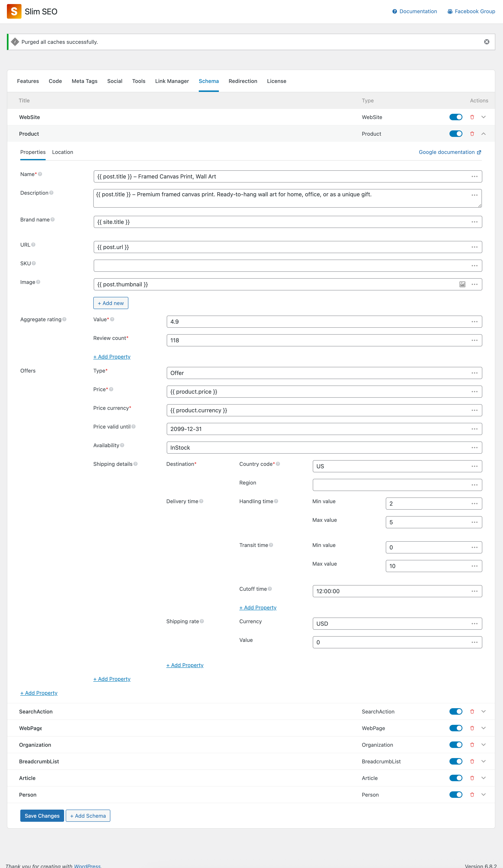Click help icon next to Description label
503x868 pixels.
[x=51, y=193]
